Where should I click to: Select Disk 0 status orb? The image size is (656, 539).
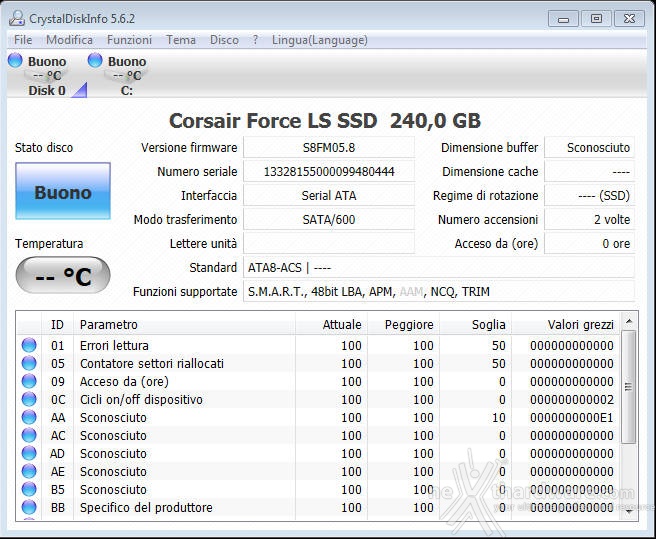click(15, 60)
